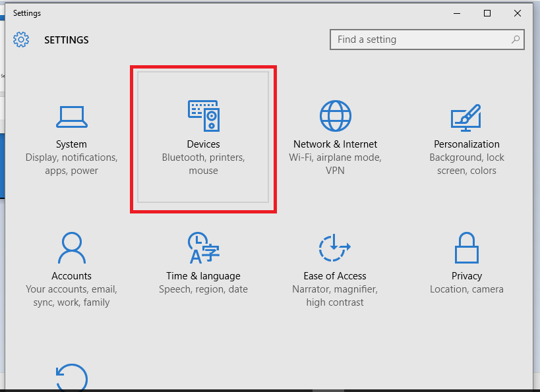Open the circular arrow update icon

click(72, 378)
